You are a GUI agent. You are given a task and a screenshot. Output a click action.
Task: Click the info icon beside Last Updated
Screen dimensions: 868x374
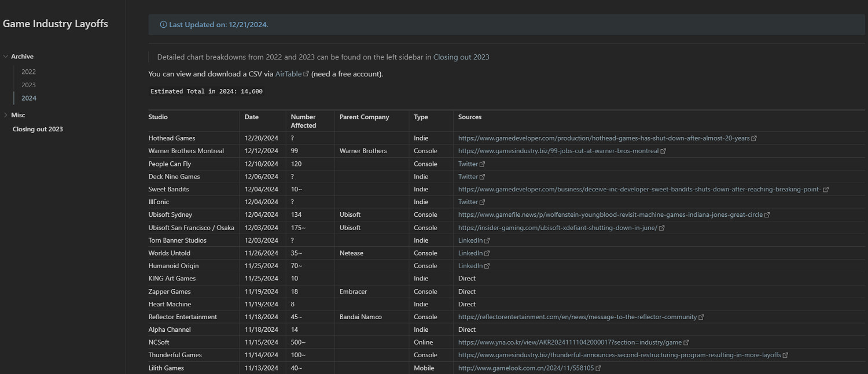pos(163,25)
